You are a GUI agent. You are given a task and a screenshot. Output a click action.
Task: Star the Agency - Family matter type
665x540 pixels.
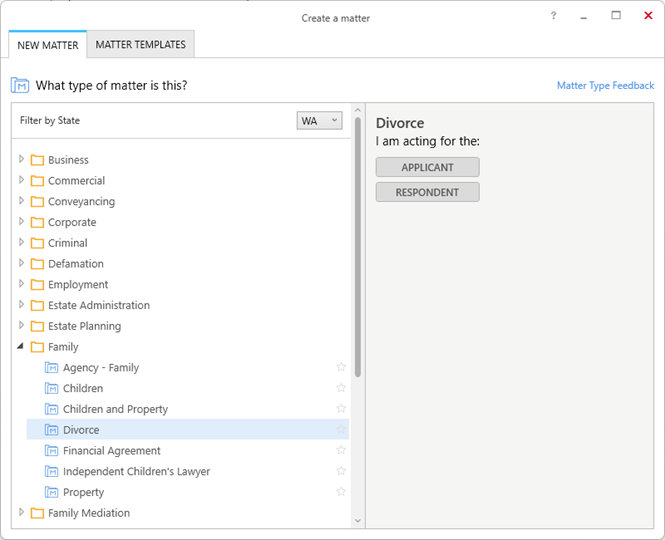click(341, 367)
